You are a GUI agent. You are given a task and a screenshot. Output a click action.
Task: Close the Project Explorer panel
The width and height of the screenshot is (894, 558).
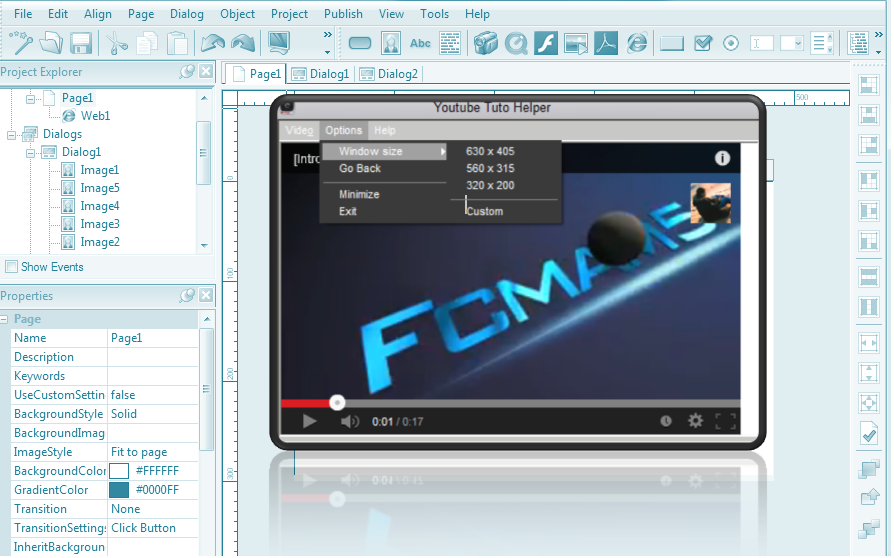tap(206, 72)
